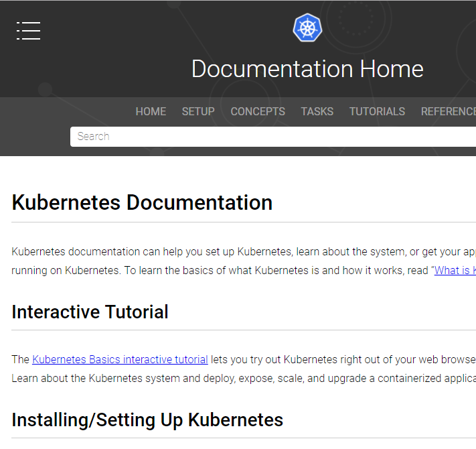Go to the HOME nav item
Viewport: 476px width, 449px height.
151,111
